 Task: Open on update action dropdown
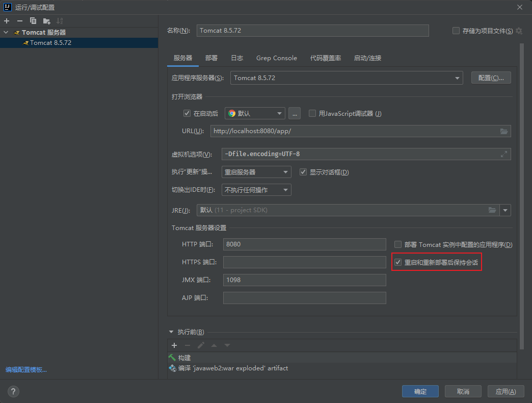click(256, 172)
